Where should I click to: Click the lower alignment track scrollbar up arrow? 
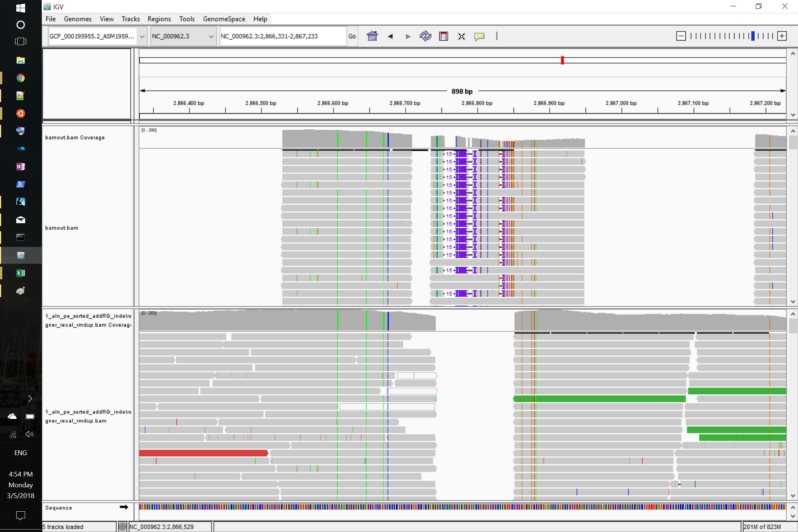click(793, 314)
